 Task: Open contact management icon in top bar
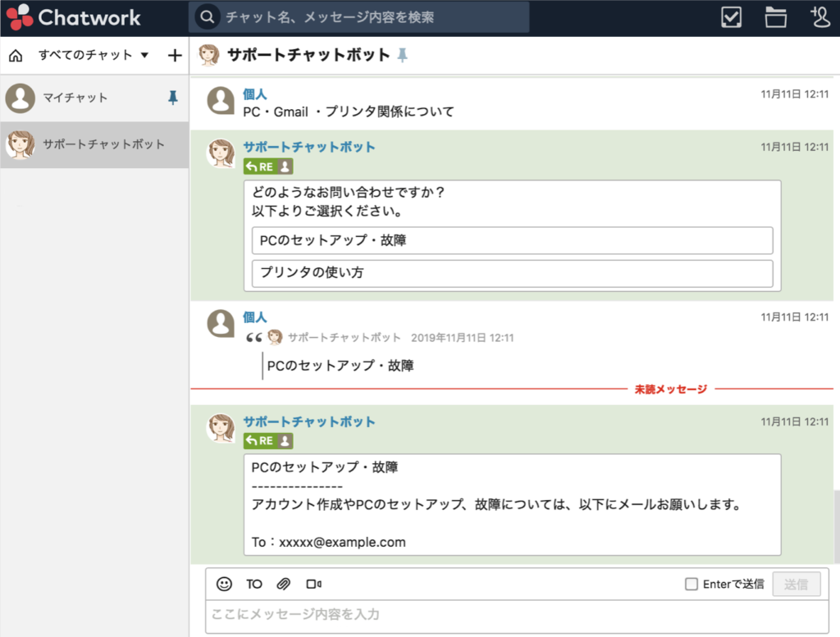click(820, 16)
